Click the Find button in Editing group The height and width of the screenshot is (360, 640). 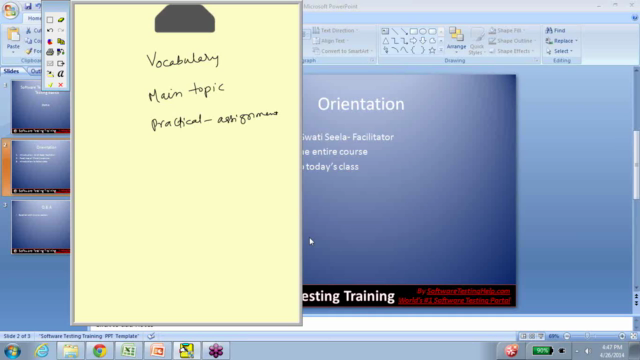click(x=556, y=31)
